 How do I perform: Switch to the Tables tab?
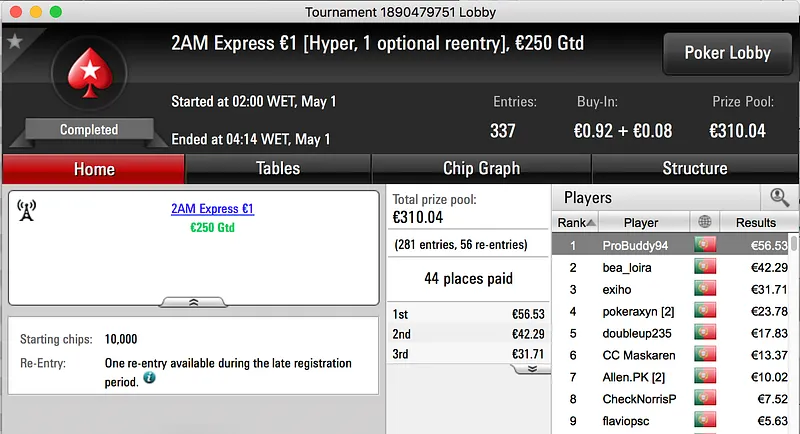point(278,168)
